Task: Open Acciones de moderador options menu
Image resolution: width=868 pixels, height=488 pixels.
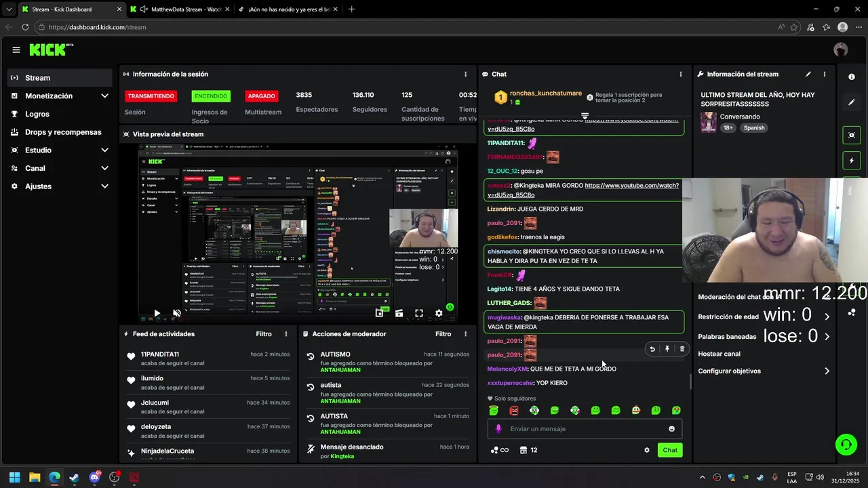Action: pyautogui.click(x=465, y=334)
